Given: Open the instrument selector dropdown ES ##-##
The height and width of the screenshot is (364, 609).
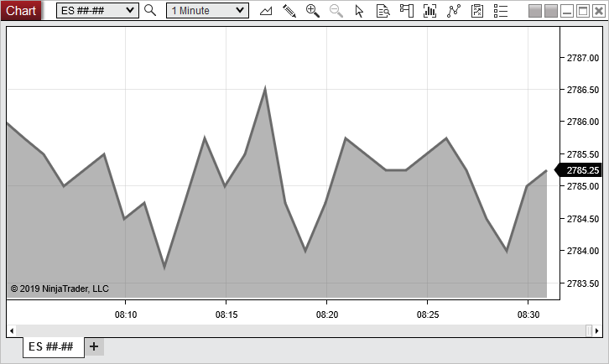Looking at the screenshot, I should pos(97,11).
